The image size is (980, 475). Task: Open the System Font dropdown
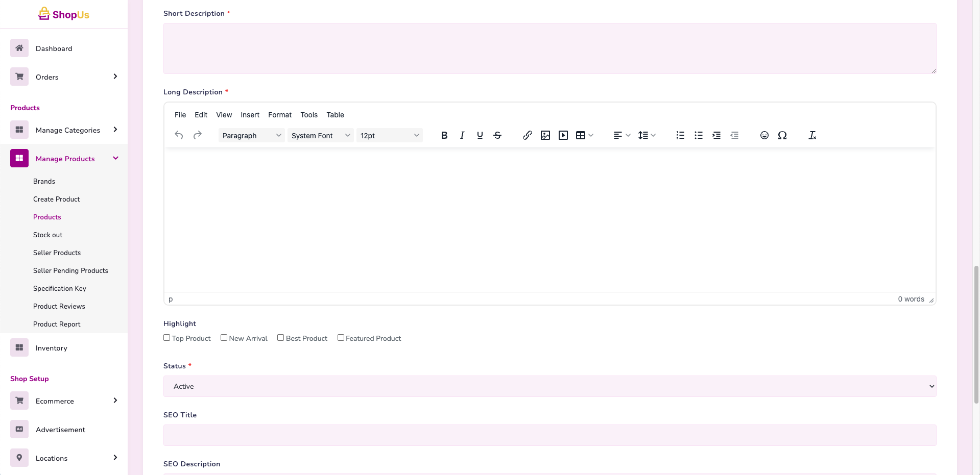coord(320,136)
